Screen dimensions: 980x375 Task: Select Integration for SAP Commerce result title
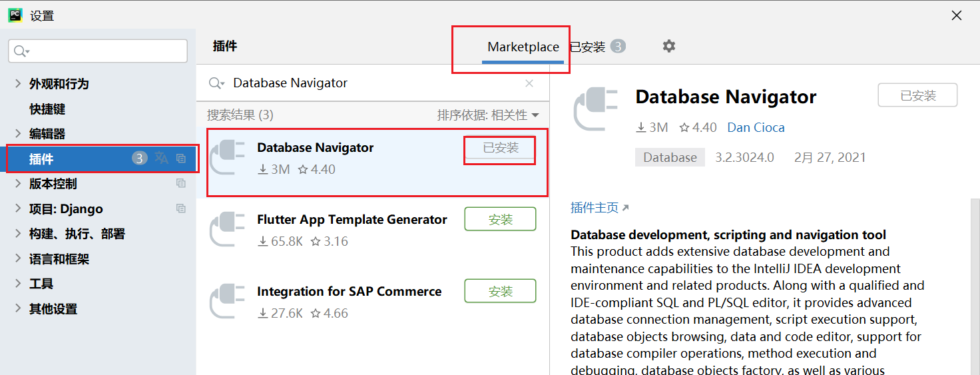pos(350,291)
